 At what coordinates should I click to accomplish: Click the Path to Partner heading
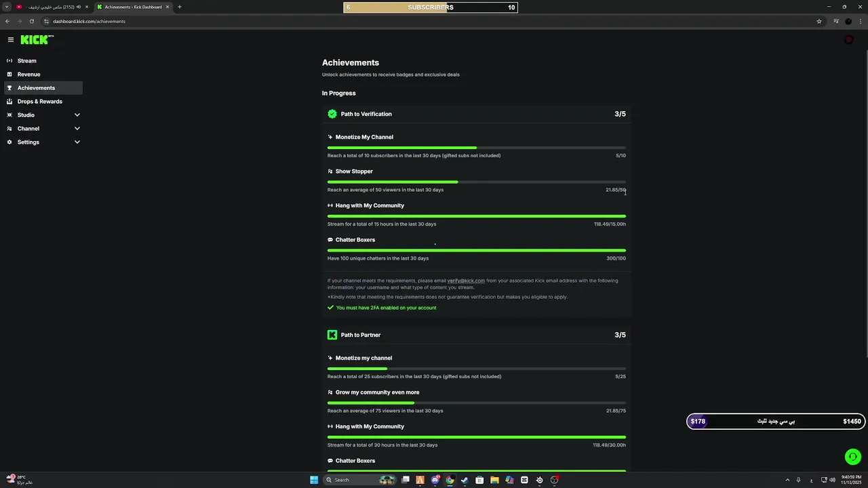coord(361,335)
